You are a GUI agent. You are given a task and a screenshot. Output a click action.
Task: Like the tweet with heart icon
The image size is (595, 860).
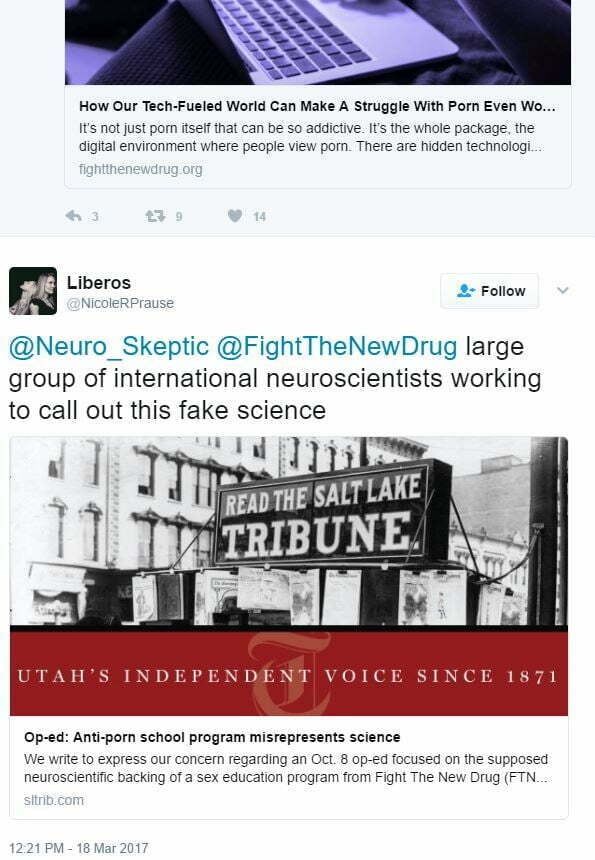click(235, 216)
